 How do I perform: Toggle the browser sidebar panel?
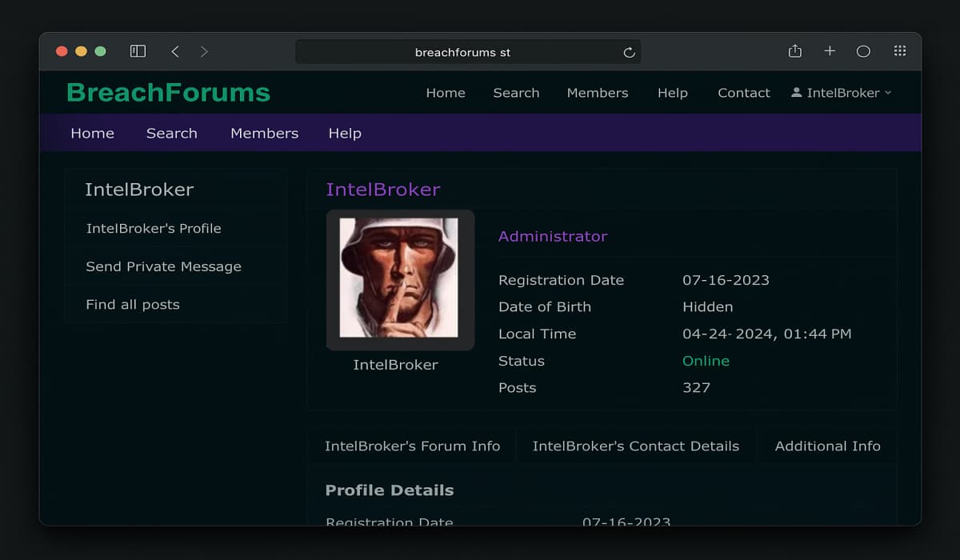(137, 50)
